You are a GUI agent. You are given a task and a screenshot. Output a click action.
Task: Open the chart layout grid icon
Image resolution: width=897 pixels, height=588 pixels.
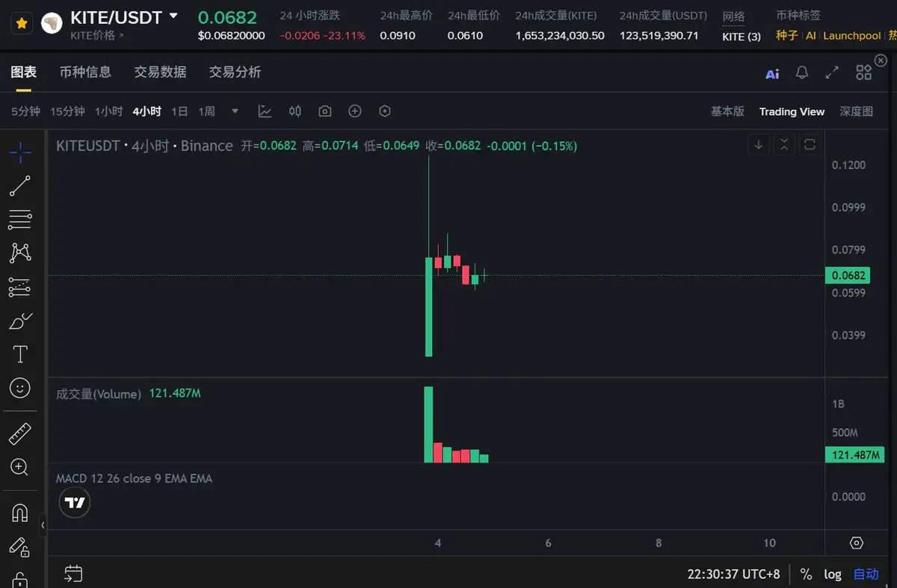[863, 72]
